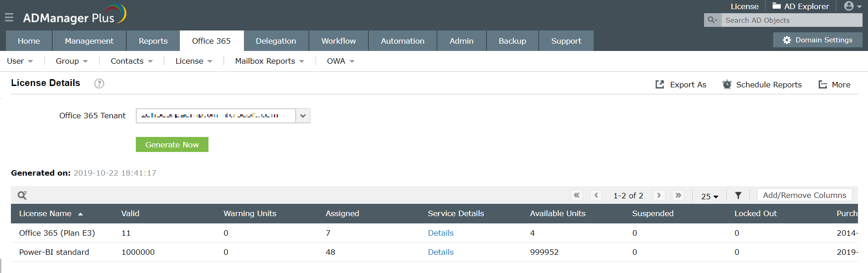Open the Export As option

point(681,85)
